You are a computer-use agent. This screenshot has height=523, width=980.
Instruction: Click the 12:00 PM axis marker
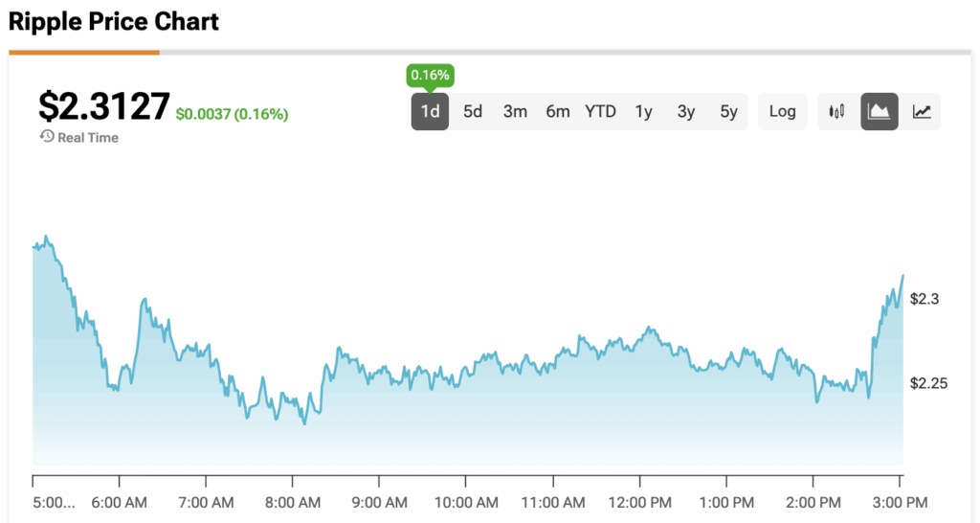639,502
